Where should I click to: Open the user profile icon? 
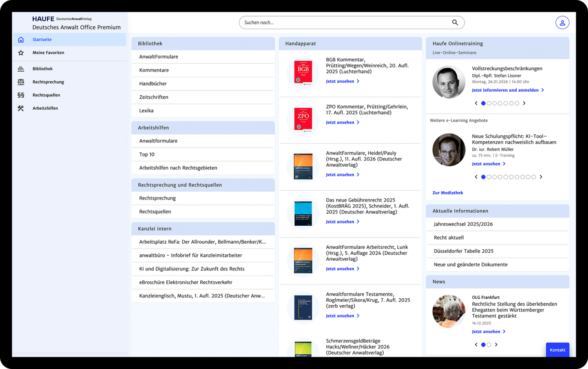pos(562,22)
